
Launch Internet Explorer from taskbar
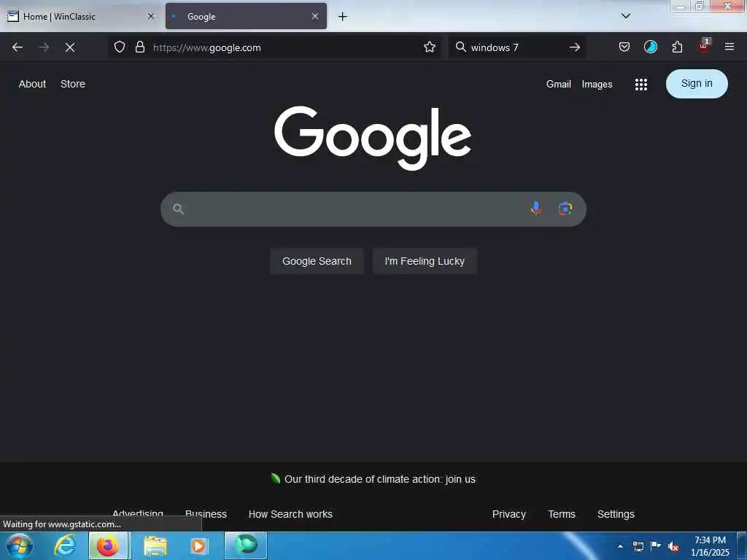click(65, 545)
